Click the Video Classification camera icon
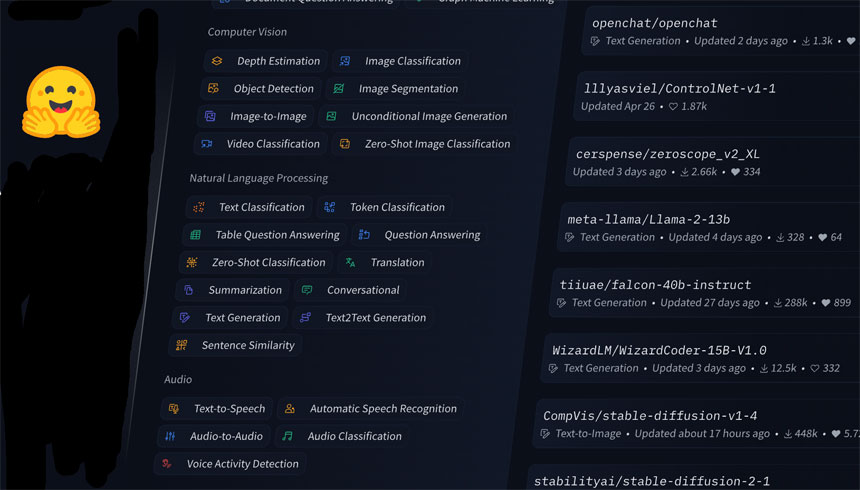Viewport: 860px width, 490px height. pyautogui.click(x=206, y=144)
